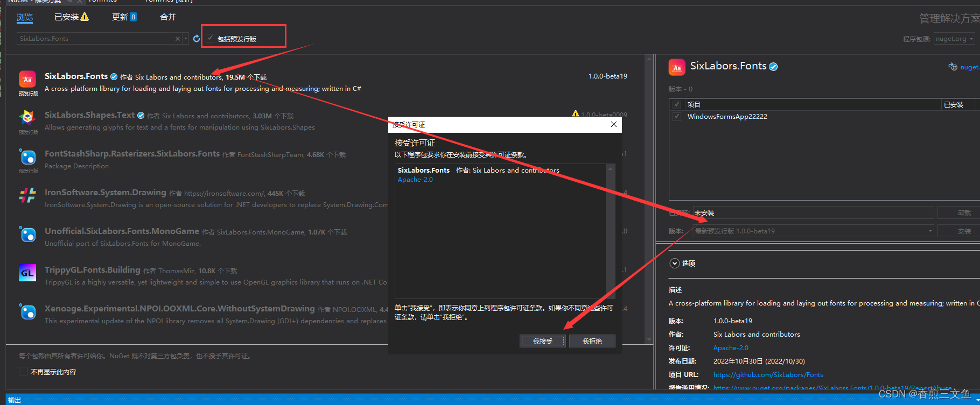The height and width of the screenshot is (405, 980).
Task: Select Unofficial.SixLabors.Fonts.MonoGame package icon
Action: click(27, 234)
